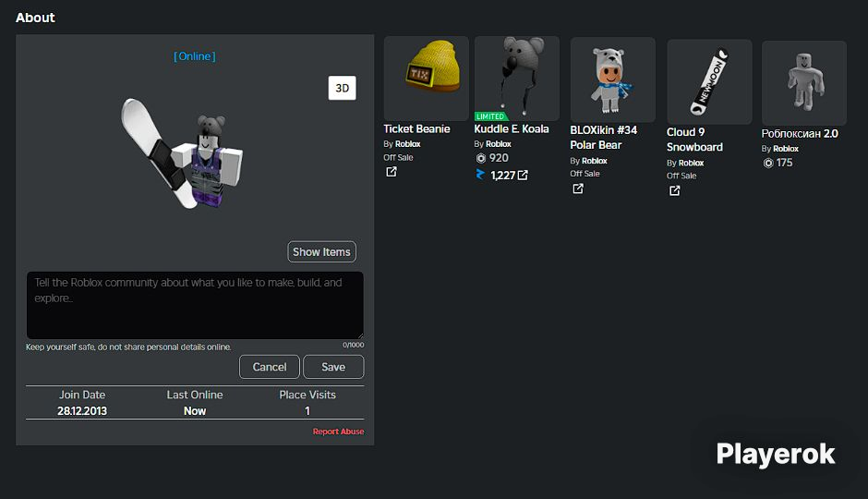Save the about description
Screen dimensions: 868x499
pos(333,367)
